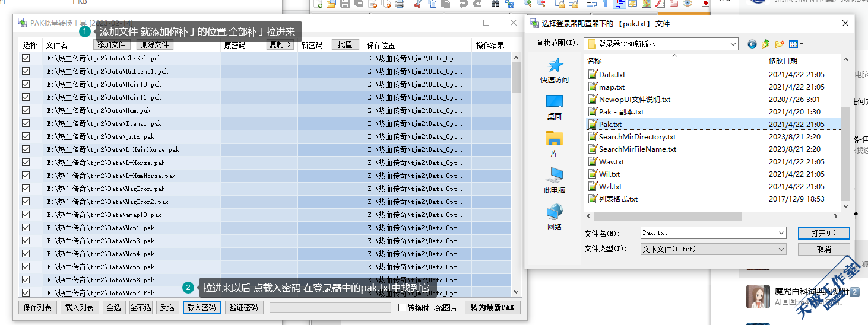Viewport: 868px width, 325px height.
Task: Select the Wzl.txt file
Action: click(x=604, y=187)
